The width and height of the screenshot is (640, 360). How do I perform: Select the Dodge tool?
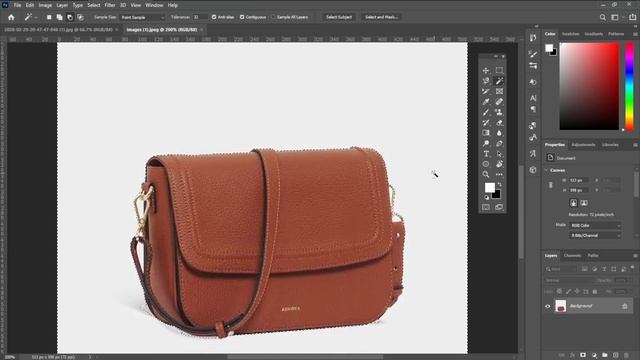[x=486, y=144]
